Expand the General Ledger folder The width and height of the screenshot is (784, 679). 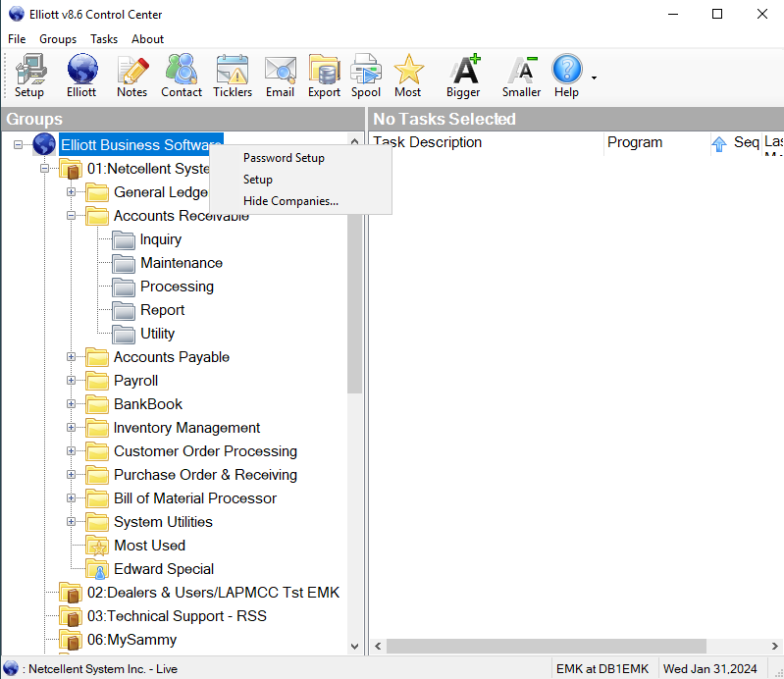[x=71, y=192]
